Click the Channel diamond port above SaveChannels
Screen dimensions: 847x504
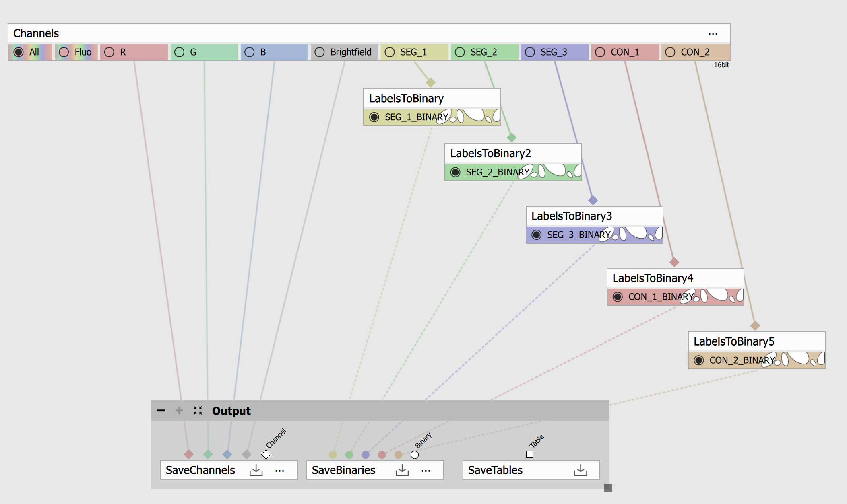[x=266, y=454]
